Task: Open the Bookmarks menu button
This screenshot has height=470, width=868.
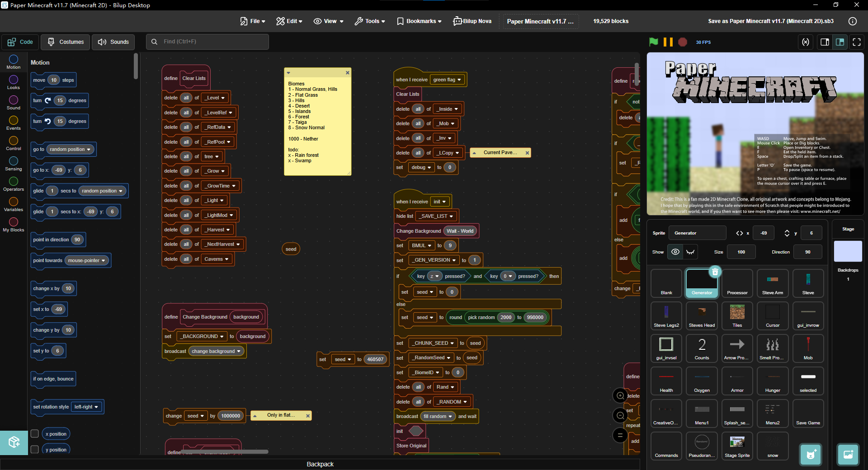Action: click(x=419, y=21)
